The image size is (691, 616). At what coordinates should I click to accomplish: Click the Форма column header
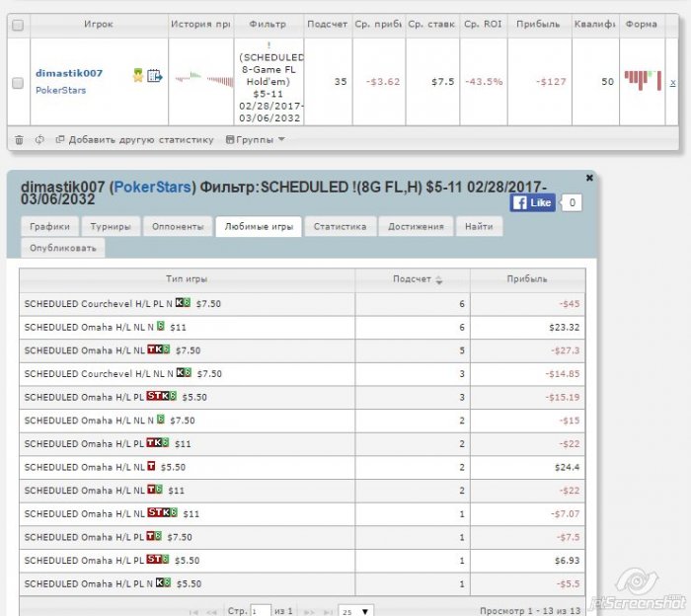point(642,25)
